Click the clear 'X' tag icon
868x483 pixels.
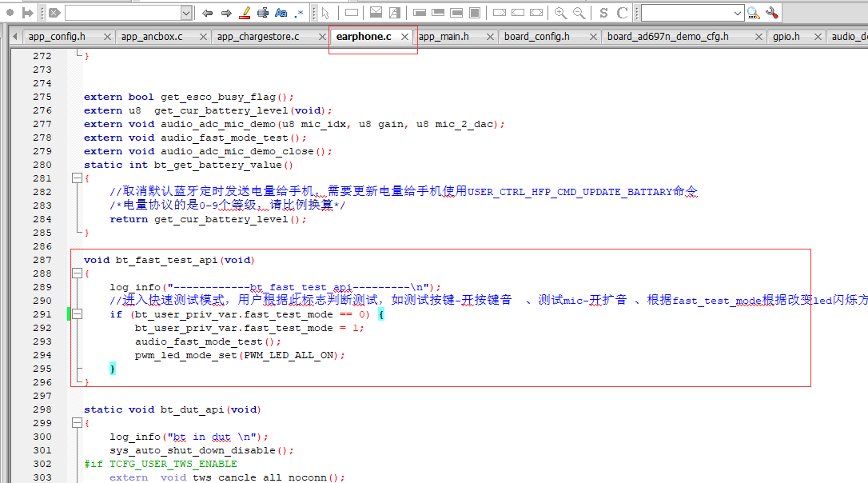[x=54, y=13]
